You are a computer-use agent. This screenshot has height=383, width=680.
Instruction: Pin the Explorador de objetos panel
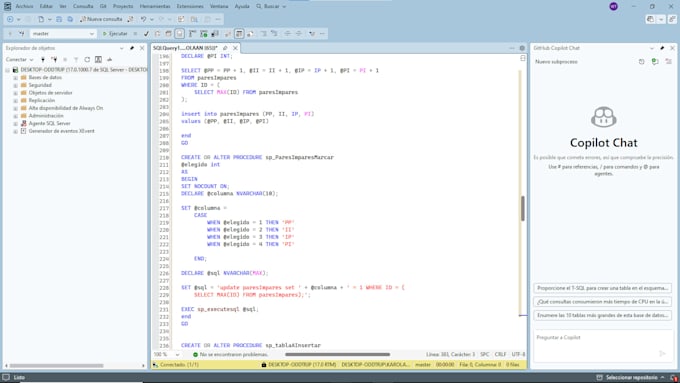point(132,48)
